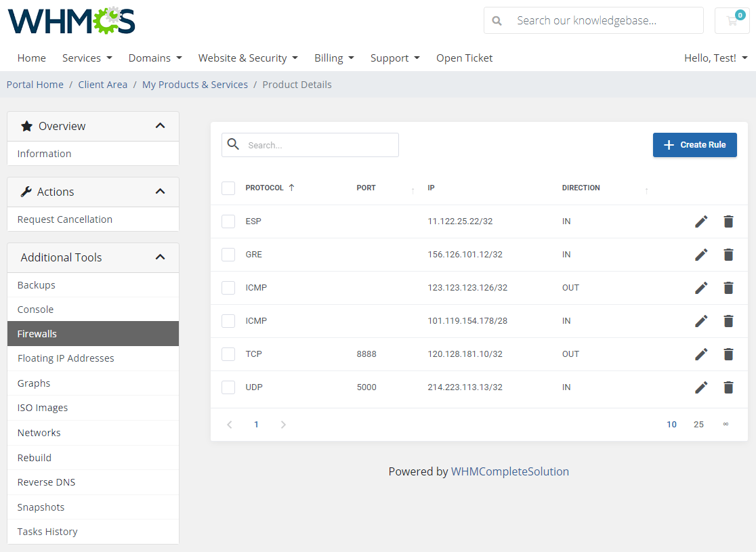Delete the GRE firewall rule
This screenshot has width=756, height=552.
(x=728, y=255)
